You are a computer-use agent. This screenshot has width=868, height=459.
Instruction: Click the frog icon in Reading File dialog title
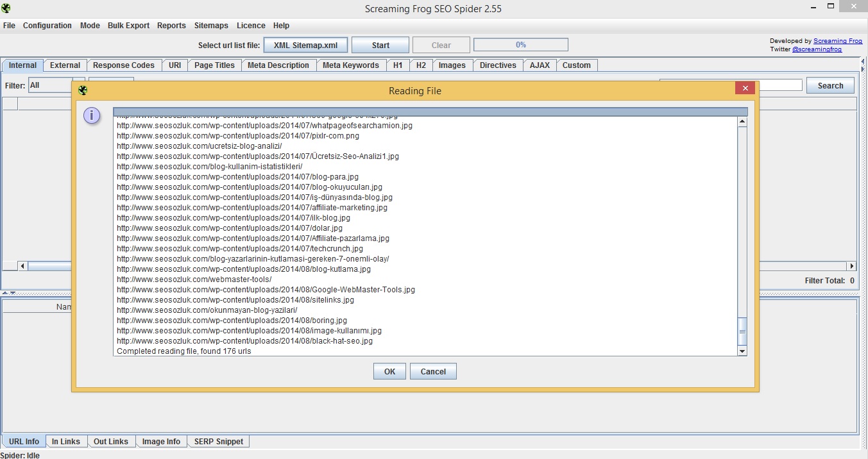(83, 90)
